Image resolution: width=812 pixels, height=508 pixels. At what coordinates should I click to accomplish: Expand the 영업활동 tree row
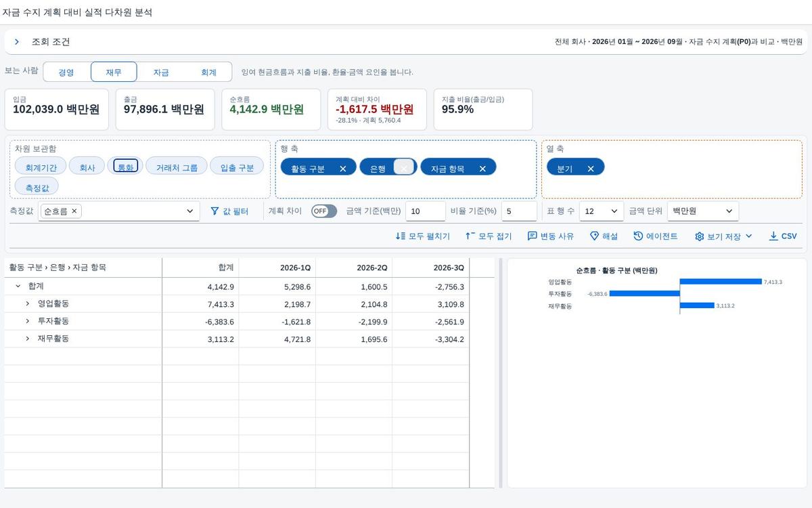[x=28, y=304]
